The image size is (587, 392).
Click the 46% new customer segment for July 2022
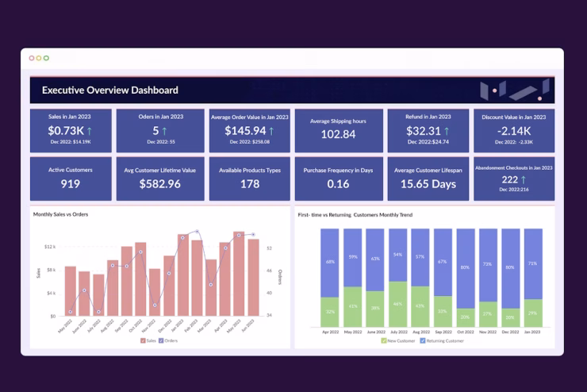click(398, 305)
